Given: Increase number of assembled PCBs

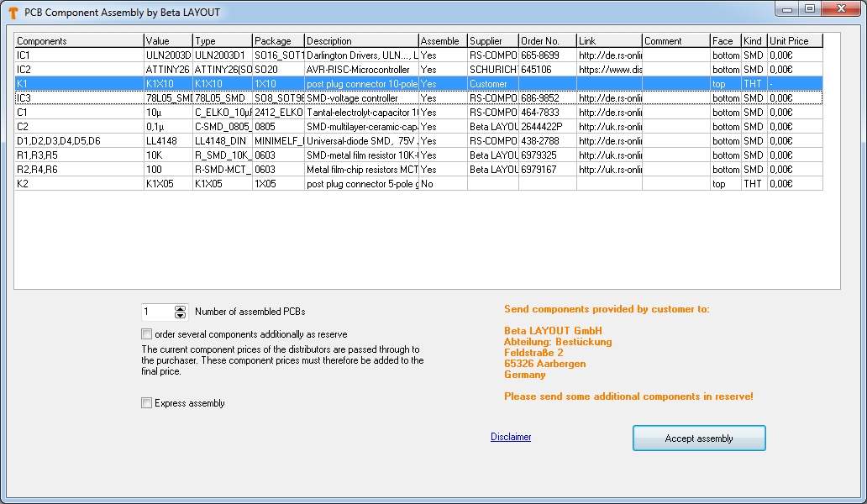Looking at the screenshot, I should pos(180,308).
